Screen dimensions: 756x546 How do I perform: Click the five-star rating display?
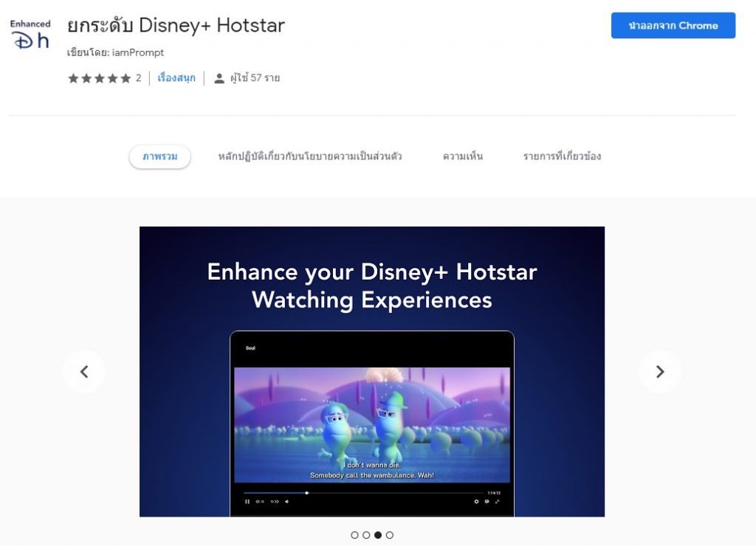coord(100,78)
